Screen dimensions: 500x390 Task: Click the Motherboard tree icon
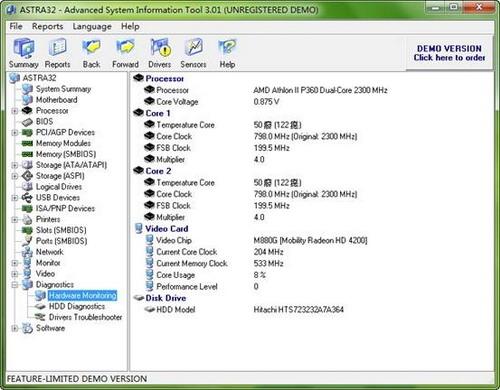[x=27, y=100]
